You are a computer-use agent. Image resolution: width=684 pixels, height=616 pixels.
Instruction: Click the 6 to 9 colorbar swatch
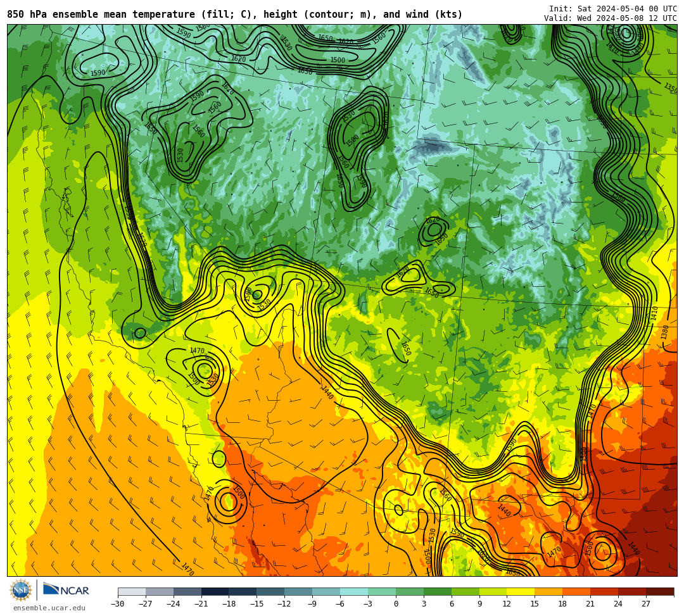[465, 591]
